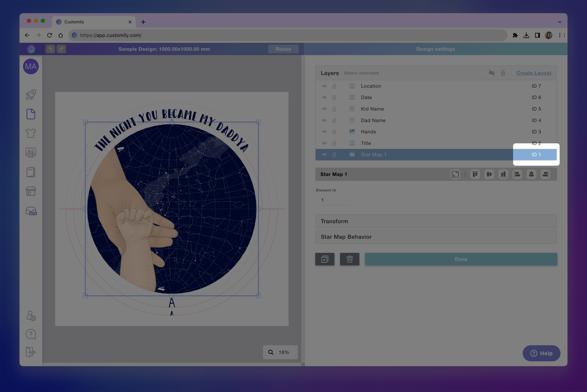Viewport: 587px width, 392px height.
Task: Center Star Map 1 horizontally
Action: point(531,174)
